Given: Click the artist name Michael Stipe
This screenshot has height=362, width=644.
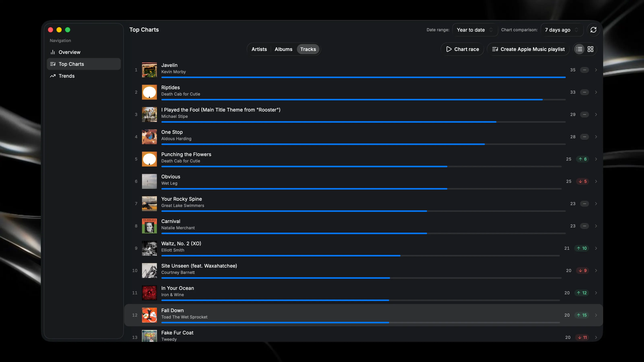Looking at the screenshot, I should pos(174,116).
